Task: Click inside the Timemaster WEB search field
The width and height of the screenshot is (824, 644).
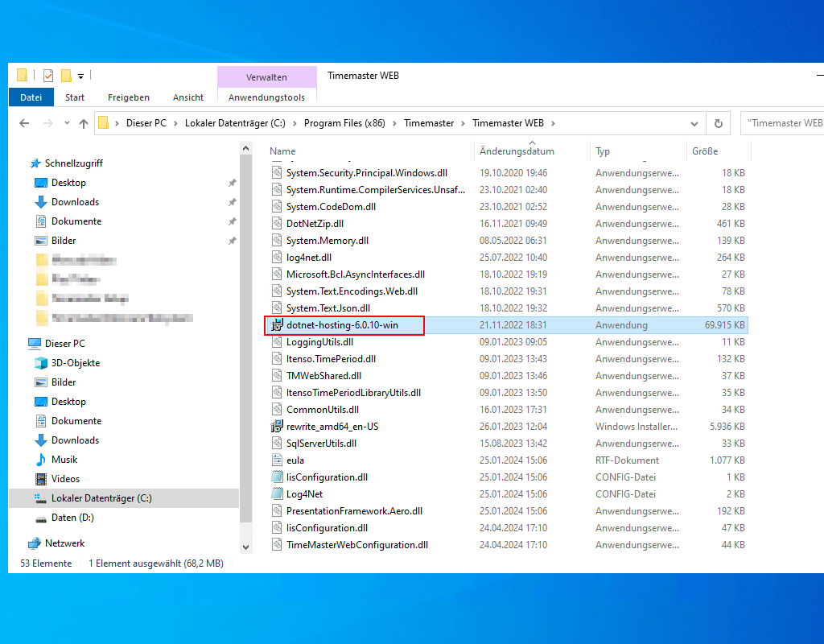Action: (785, 122)
